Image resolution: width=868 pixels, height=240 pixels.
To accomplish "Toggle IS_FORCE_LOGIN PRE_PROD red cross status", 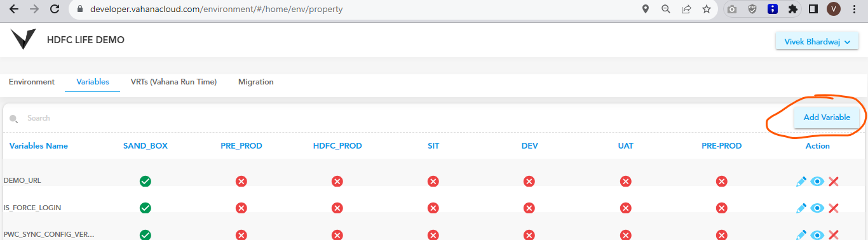I will (x=241, y=208).
